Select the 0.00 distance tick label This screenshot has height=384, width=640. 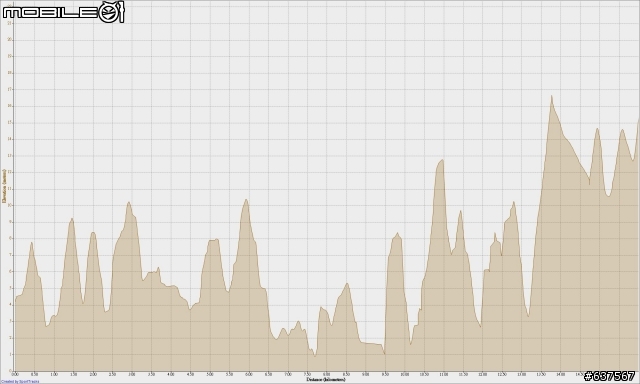pos(15,374)
